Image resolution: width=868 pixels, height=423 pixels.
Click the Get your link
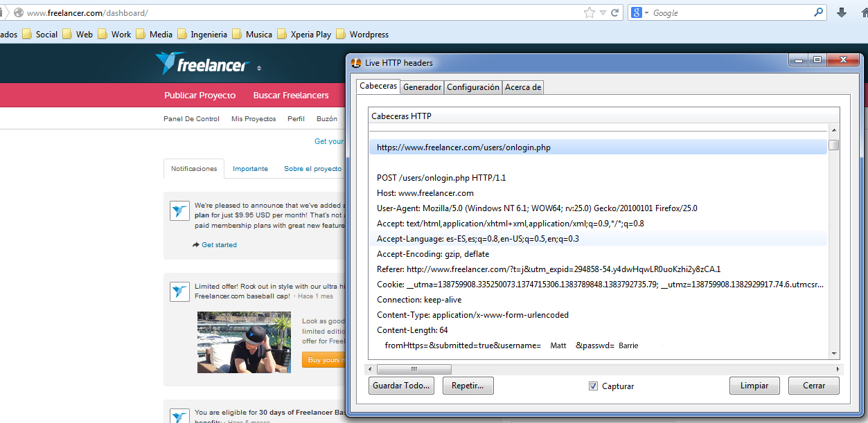pos(329,141)
